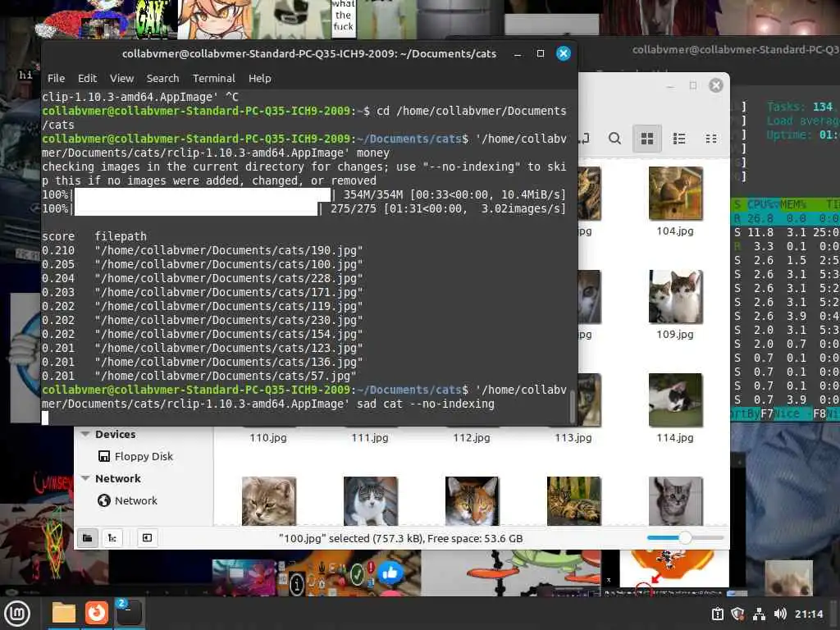
Task: Click the 113.jpg file name
Action: coord(573,438)
